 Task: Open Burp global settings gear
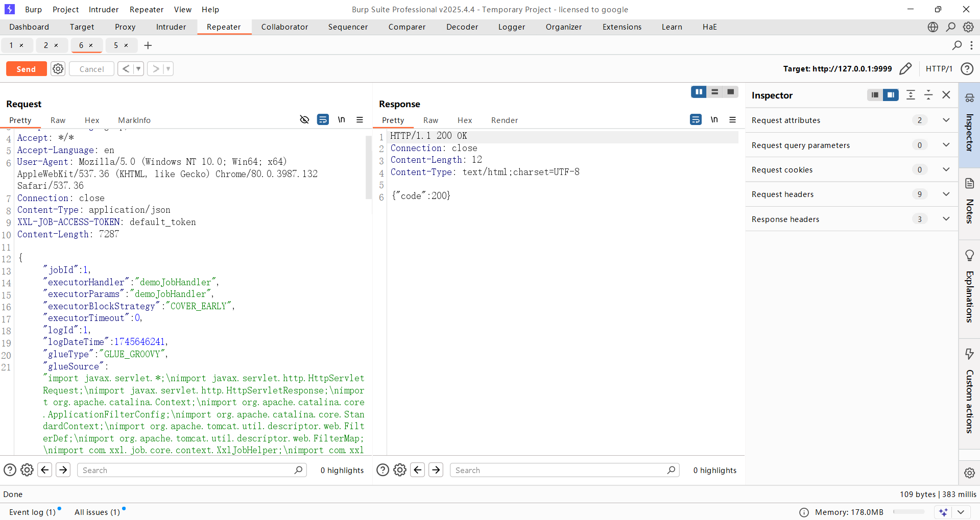968,27
